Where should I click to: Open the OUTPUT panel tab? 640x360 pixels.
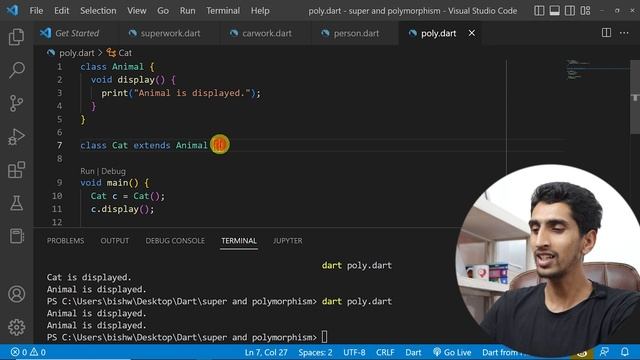click(x=115, y=241)
